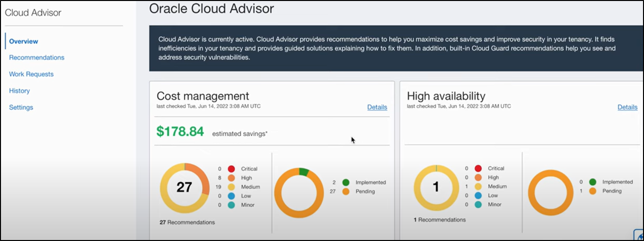Select History in the sidebar

point(20,91)
